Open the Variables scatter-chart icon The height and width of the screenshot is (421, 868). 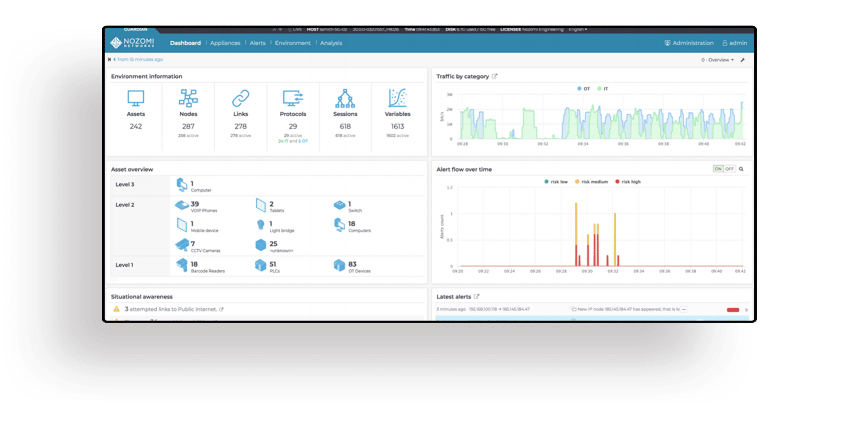tap(397, 98)
